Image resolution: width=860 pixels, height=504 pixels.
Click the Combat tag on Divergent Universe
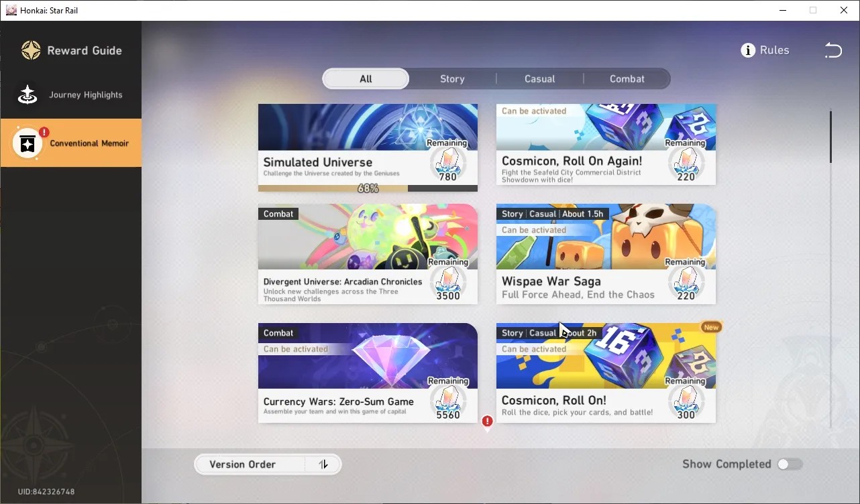(x=278, y=214)
